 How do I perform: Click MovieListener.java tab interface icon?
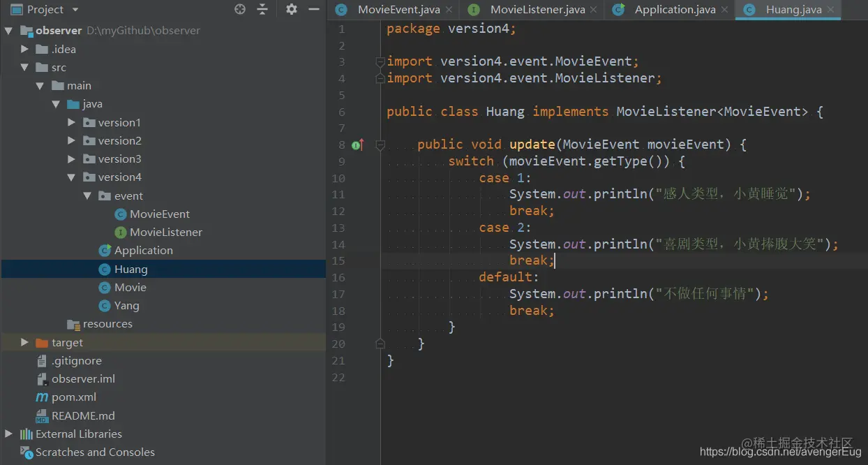[x=474, y=10]
